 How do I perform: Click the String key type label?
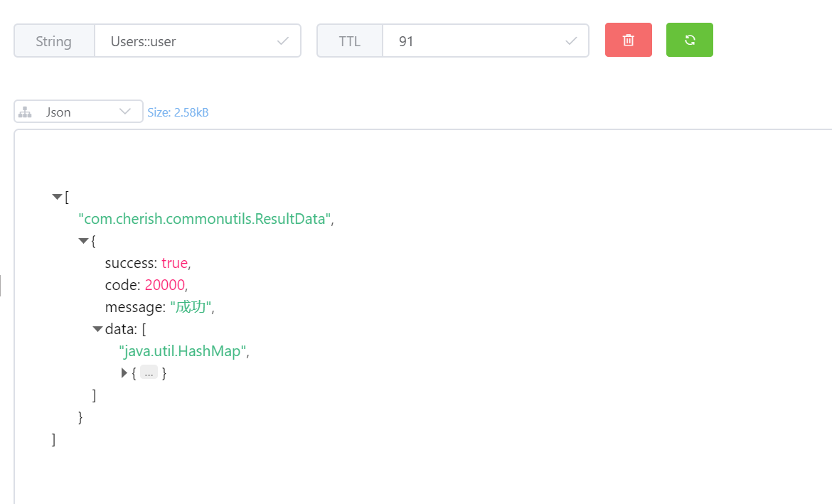point(54,41)
